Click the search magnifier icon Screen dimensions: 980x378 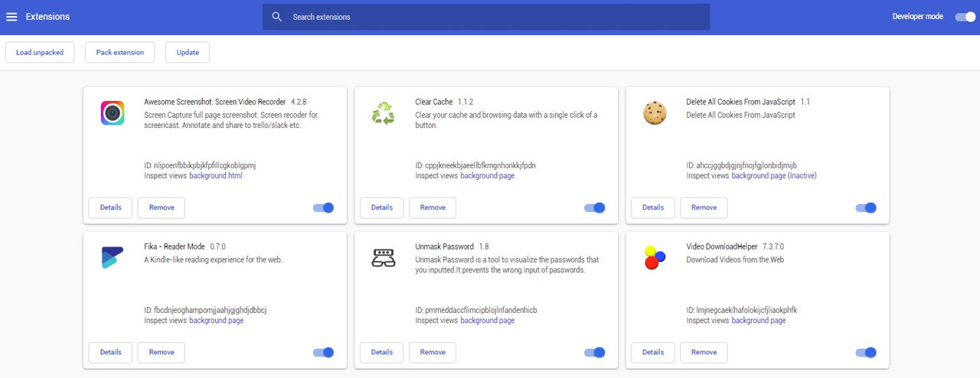point(277,17)
